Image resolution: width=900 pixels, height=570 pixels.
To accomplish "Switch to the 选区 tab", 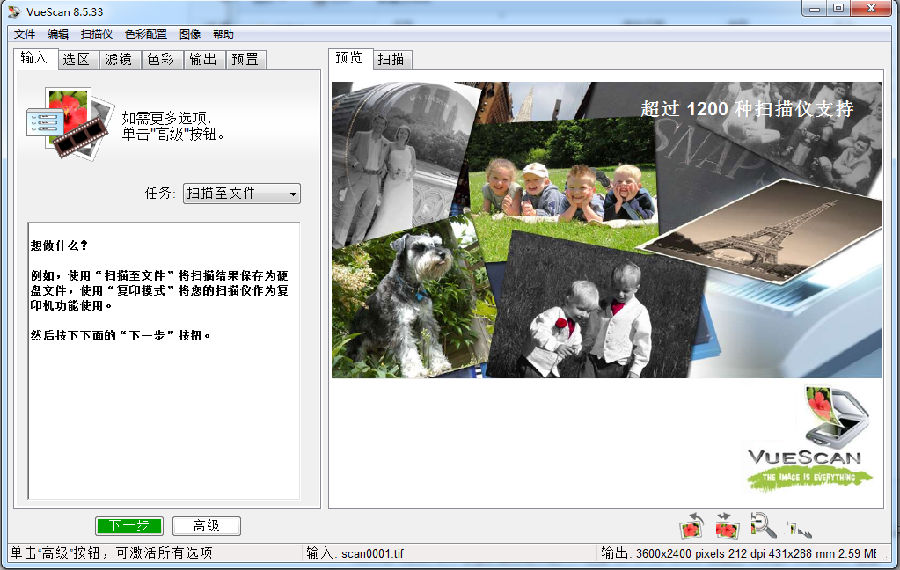I will [77, 59].
